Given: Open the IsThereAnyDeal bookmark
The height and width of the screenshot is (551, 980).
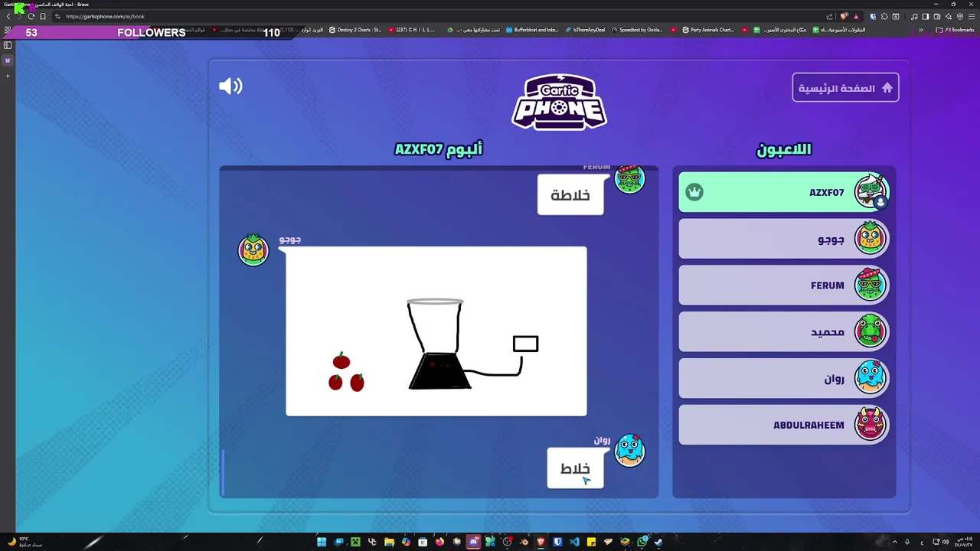Looking at the screenshot, I should [585, 30].
